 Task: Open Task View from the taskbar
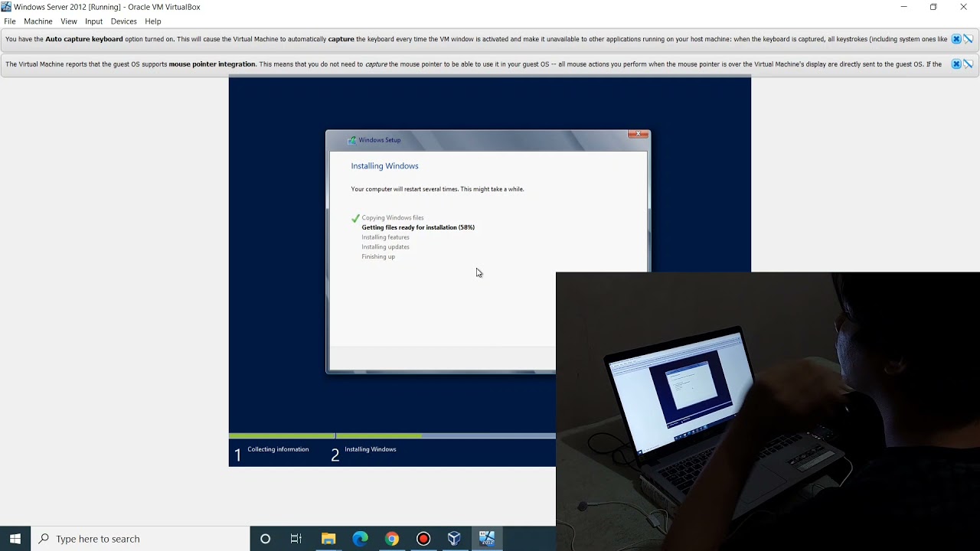point(296,539)
